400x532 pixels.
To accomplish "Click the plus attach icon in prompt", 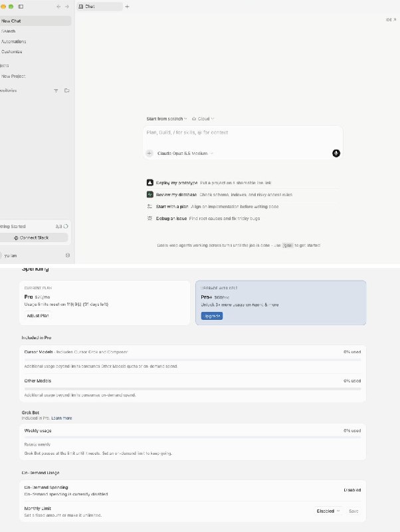I will [x=149, y=154].
